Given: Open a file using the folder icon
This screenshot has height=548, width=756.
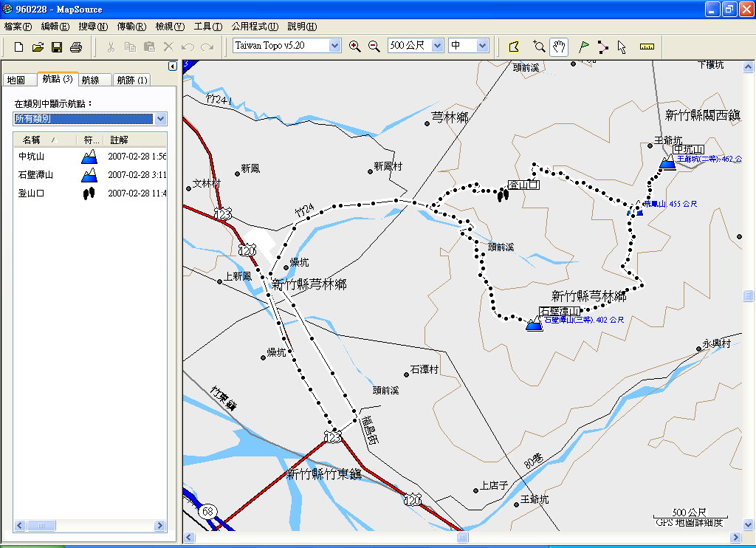Looking at the screenshot, I should [x=38, y=47].
